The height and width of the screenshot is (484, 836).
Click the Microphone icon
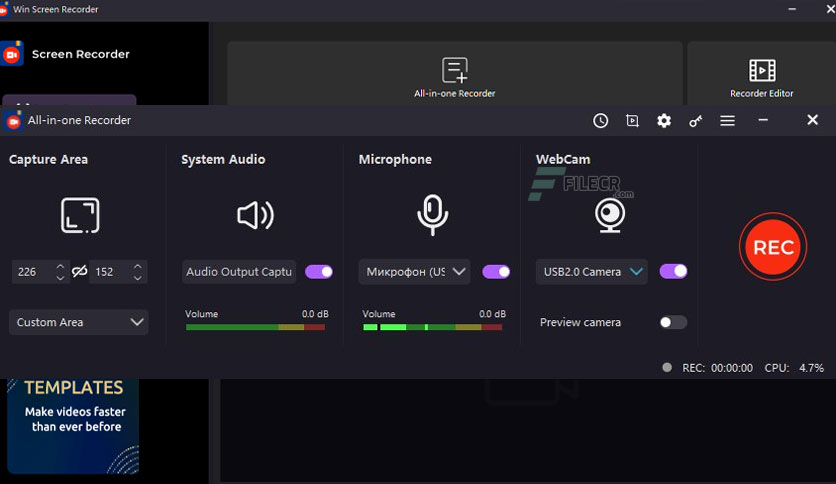pos(432,215)
